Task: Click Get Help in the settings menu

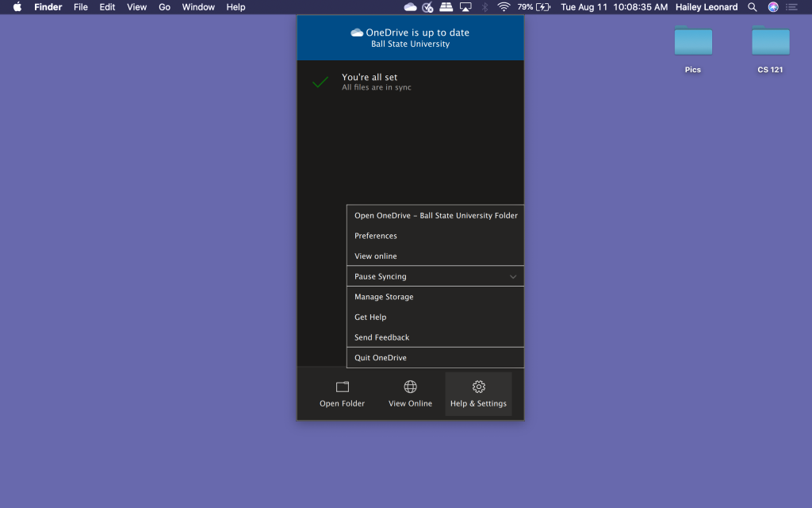Action: pyautogui.click(x=370, y=317)
